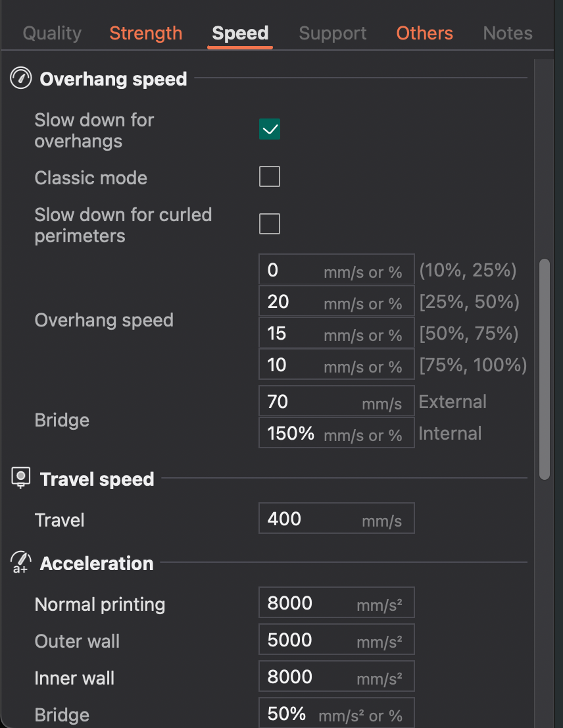Click the Travel speed section icon
The width and height of the screenshot is (563, 728).
21,478
